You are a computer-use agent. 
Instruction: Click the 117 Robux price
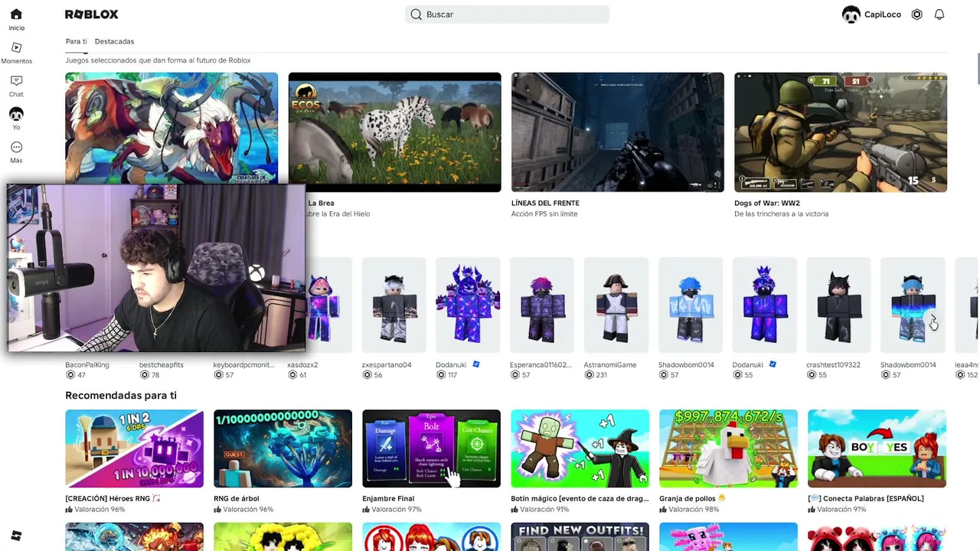(x=446, y=375)
